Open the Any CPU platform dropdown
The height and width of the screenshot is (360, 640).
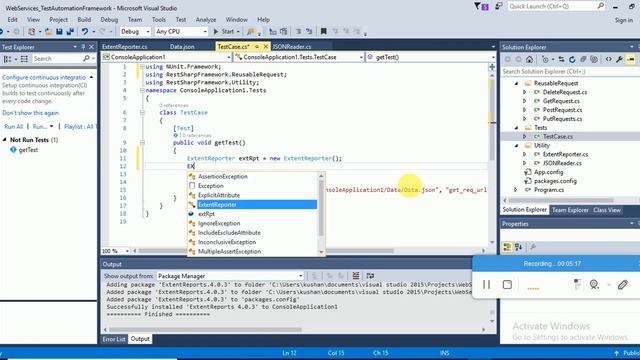click(205, 31)
